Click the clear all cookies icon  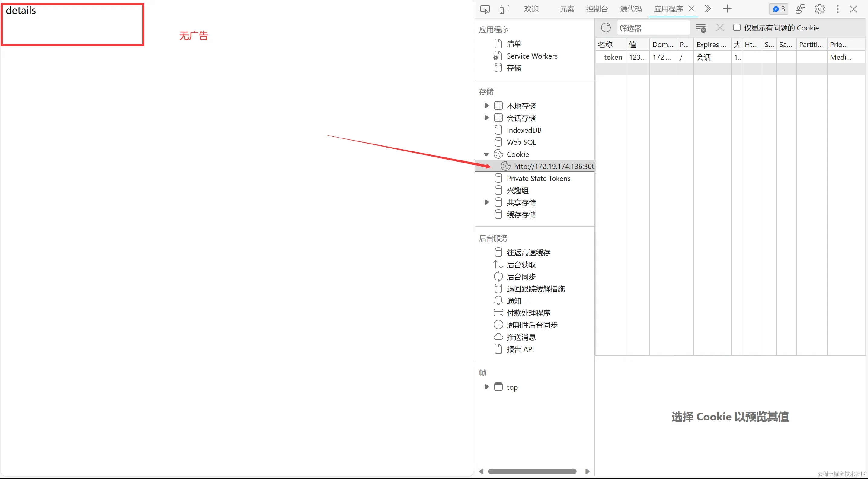pos(701,28)
